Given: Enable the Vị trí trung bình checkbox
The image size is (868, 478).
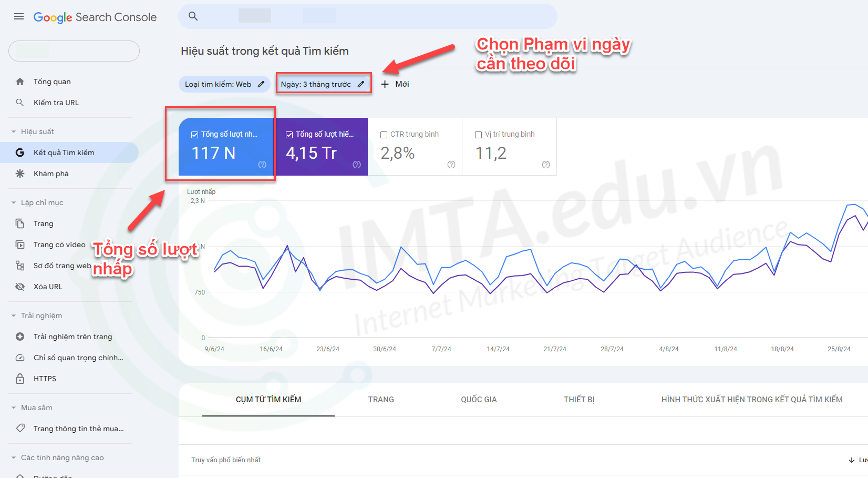Looking at the screenshot, I should pos(479,135).
